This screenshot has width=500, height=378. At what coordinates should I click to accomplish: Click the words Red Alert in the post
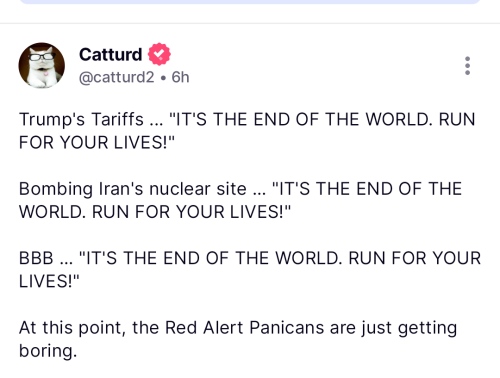click(204, 328)
